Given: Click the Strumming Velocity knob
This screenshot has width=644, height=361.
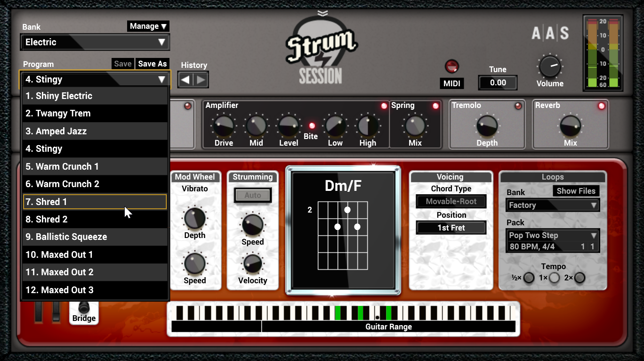Looking at the screenshot, I should click(x=253, y=263).
